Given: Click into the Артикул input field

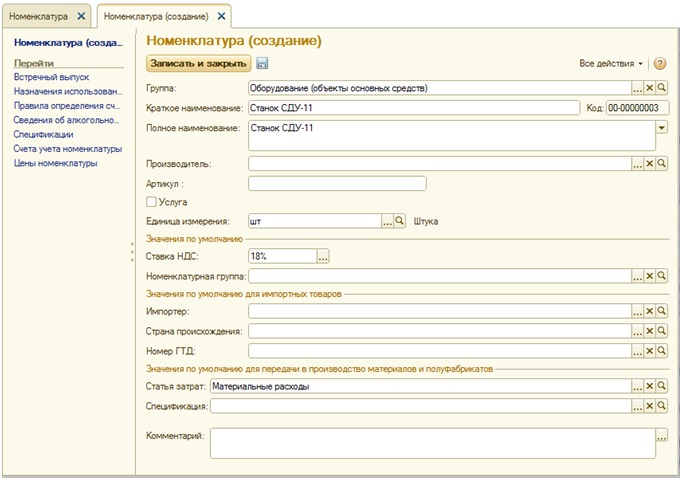Looking at the screenshot, I should pyautogui.click(x=336, y=183).
